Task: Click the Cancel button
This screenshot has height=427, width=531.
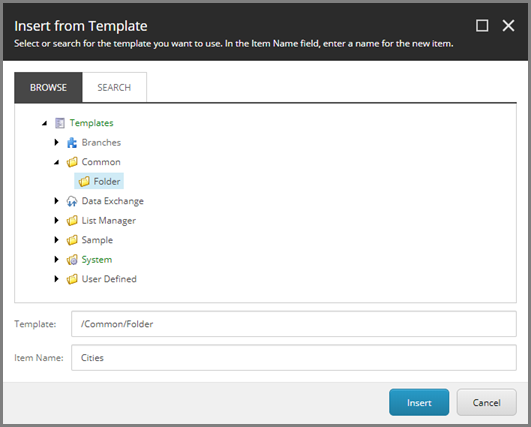Action: [x=486, y=402]
